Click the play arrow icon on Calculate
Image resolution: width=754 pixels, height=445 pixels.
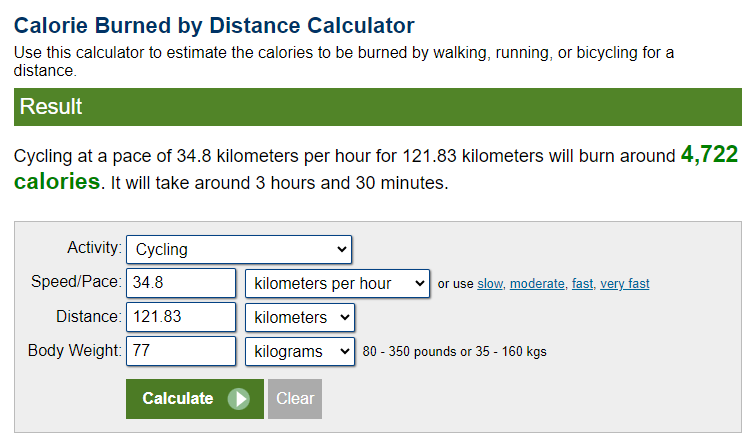pyautogui.click(x=239, y=399)
